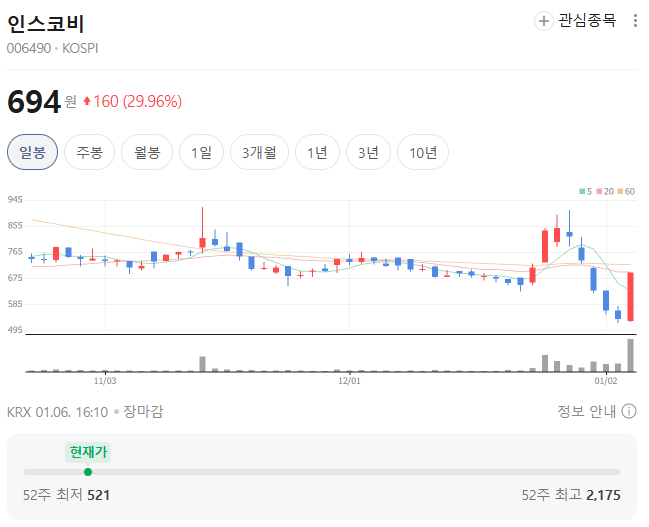Select the 일봉 daily candle tab

pos(32,152)
